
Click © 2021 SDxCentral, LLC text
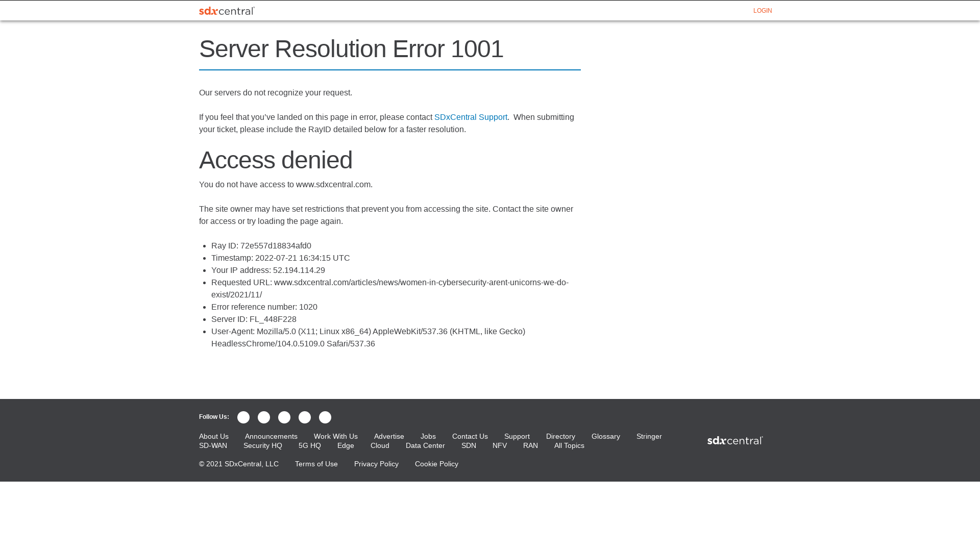[239, 464]
